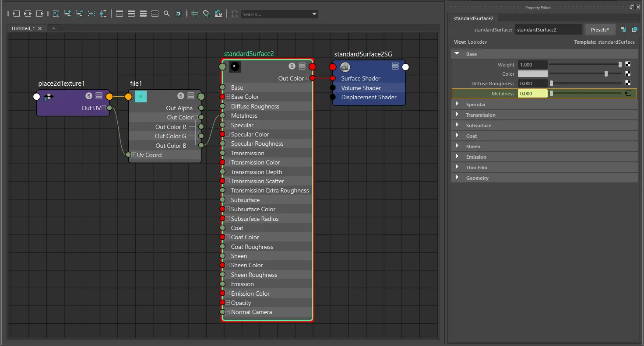Change view mode of place2dTexture1 node

pos(99,96)
